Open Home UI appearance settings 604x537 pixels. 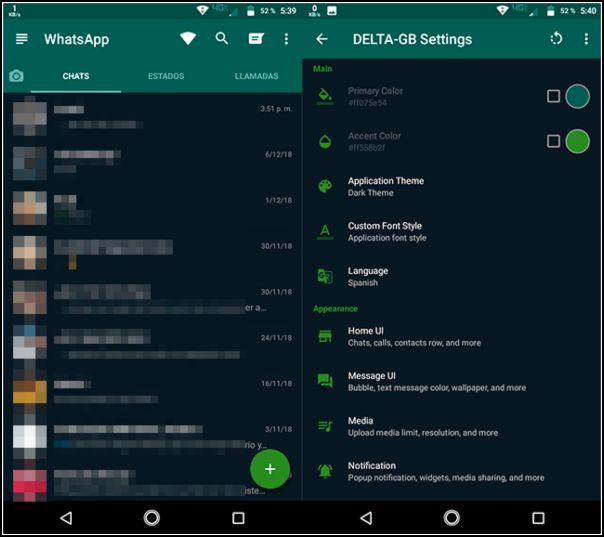(451, 337)
